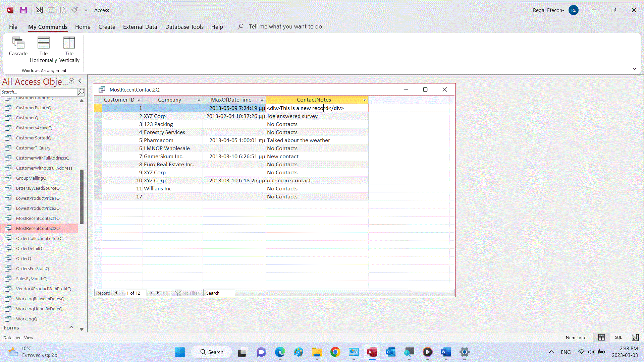The height and width of the screenshot is (362, 644).
Task: Click the Save icon in quick access toolbar
Action: pyautogui.click(x=23, y=10)
